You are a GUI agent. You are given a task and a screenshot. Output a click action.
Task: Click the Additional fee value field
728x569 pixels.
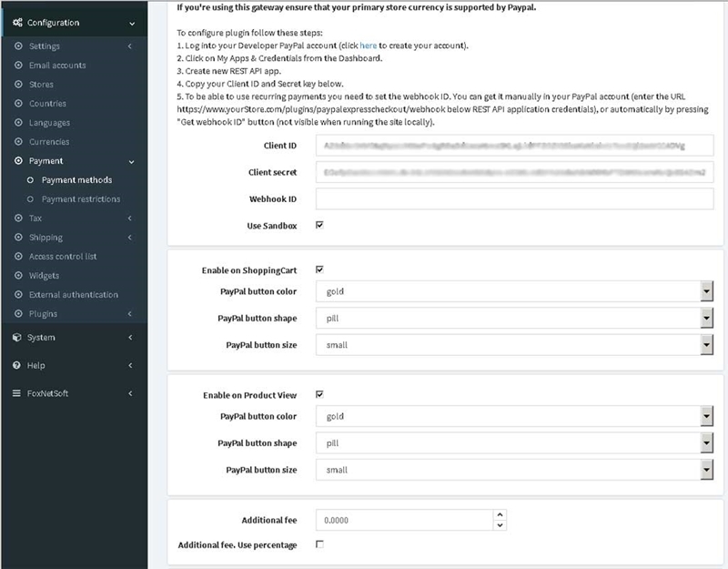point(404,520)
